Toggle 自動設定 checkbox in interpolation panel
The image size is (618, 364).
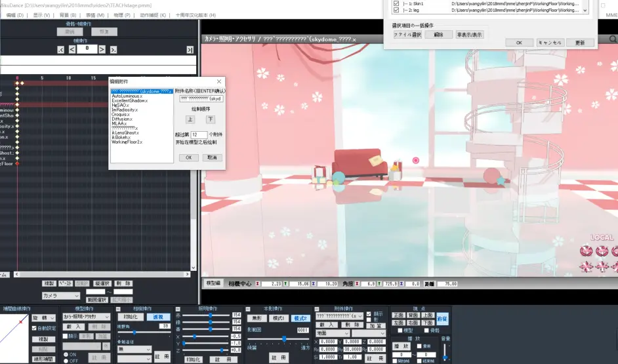tap(34, 328)
